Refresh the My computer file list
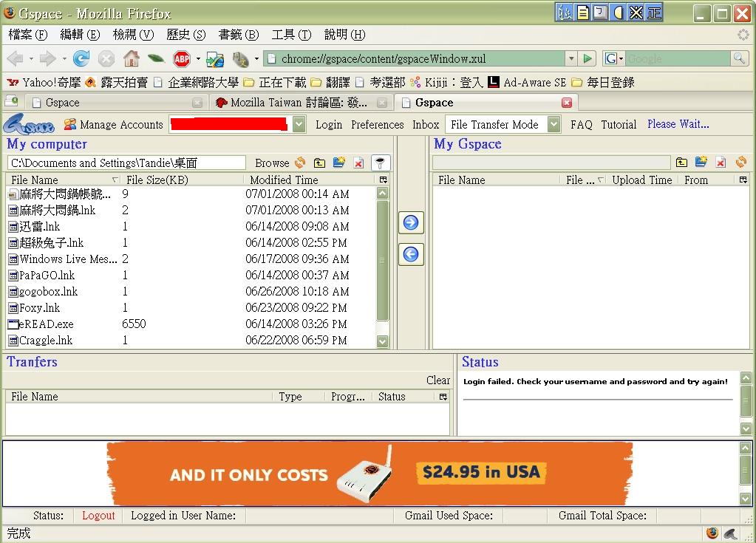Screen dimensions: 756x543 pos(300,163)
